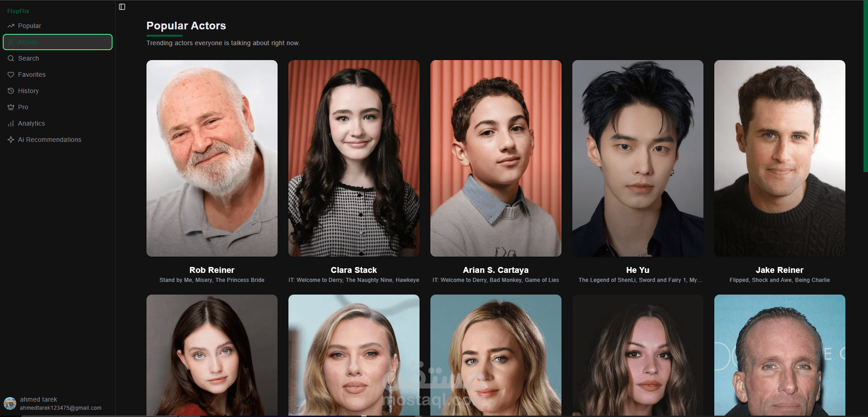Click the Pro crown icon
Viewport: 868px width, 417px height.
[x=11, y=107]
